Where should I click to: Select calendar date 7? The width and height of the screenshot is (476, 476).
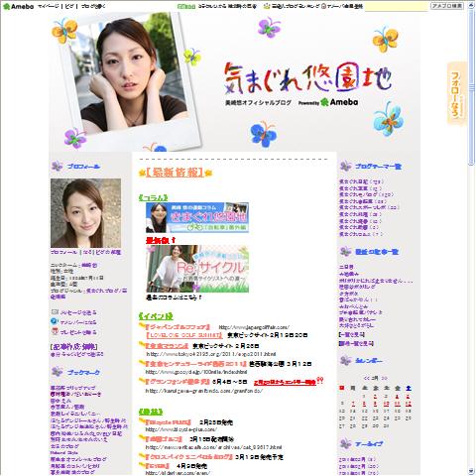(x=353, y=404)
